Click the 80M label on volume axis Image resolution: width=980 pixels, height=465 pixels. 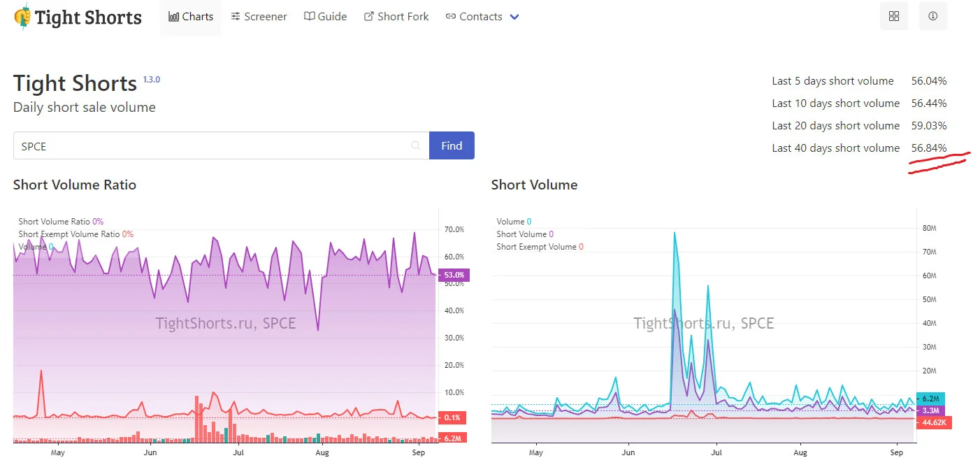point(930,229)
